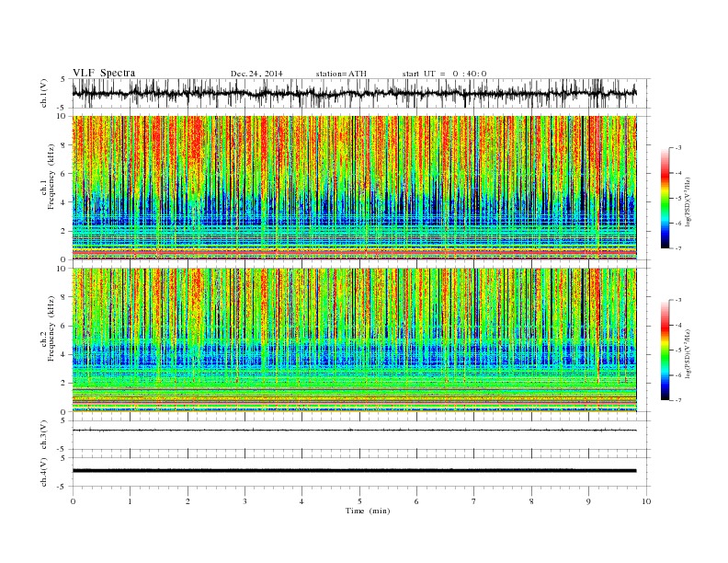728x563 pixels.
Task: Click time axis tick label '2'
Action: pyautogui.click(x=188, y=501)
